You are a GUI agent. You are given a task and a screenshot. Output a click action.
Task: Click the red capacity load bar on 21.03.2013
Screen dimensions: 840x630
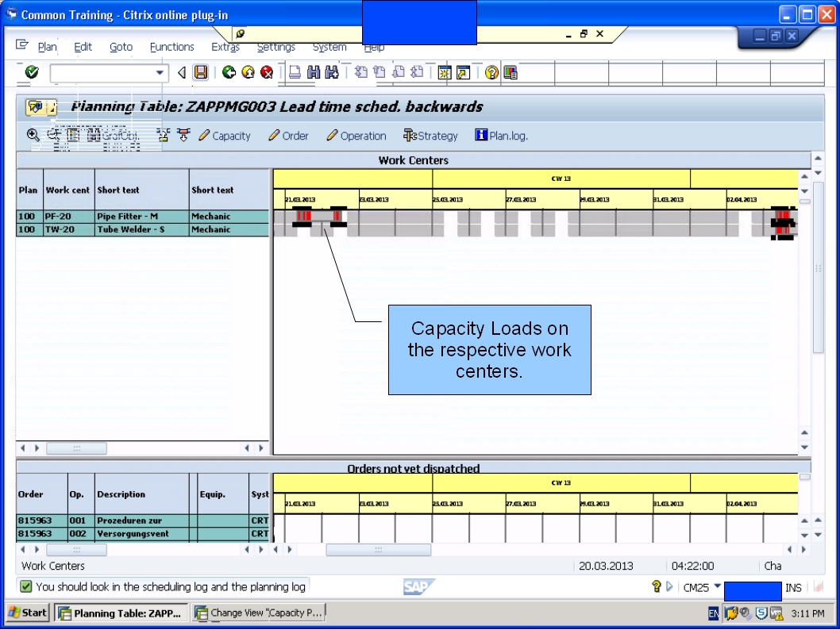(303, 215)
